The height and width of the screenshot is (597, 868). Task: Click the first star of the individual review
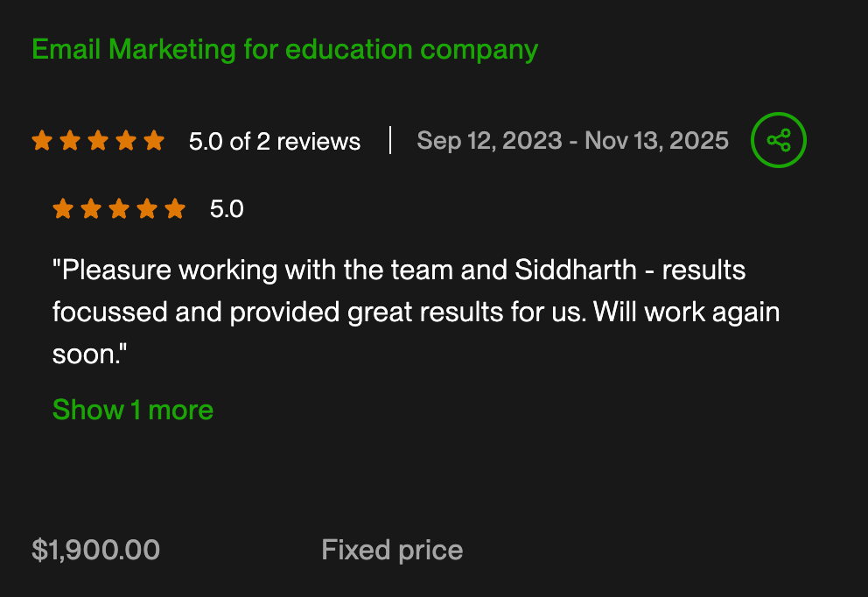(x=62, y=208)
